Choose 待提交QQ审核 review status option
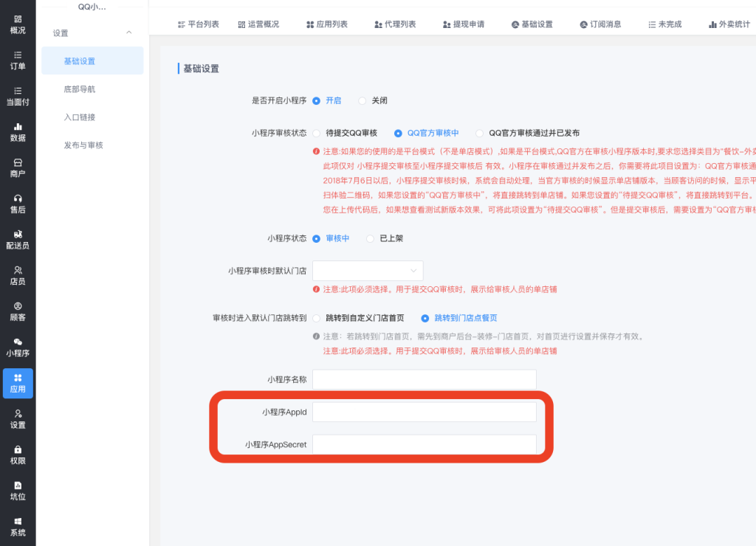The image size is (756, 546). point(317,134)
